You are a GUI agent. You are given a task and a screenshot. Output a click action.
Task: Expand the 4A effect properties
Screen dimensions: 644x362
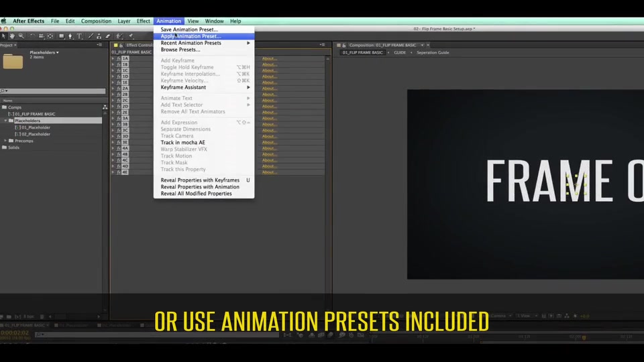coord(113,148)
